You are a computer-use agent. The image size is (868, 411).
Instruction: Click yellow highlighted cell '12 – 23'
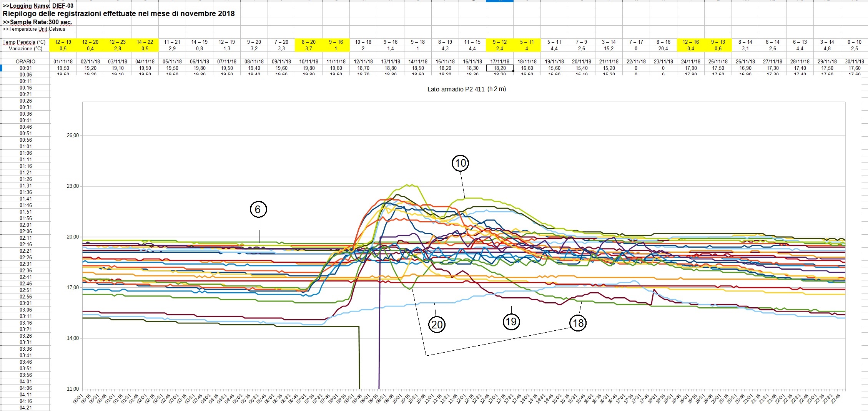[117, 42]
